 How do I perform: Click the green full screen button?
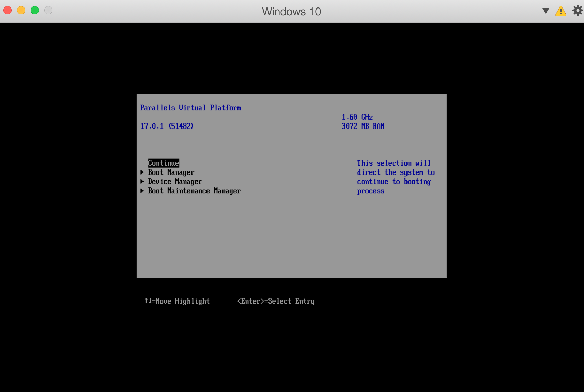coord(35,11)
